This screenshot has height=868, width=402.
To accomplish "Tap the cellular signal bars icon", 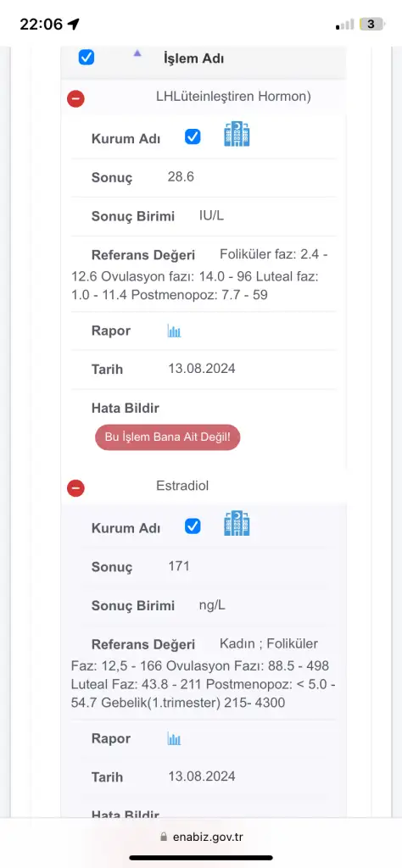I will (344, 25).
